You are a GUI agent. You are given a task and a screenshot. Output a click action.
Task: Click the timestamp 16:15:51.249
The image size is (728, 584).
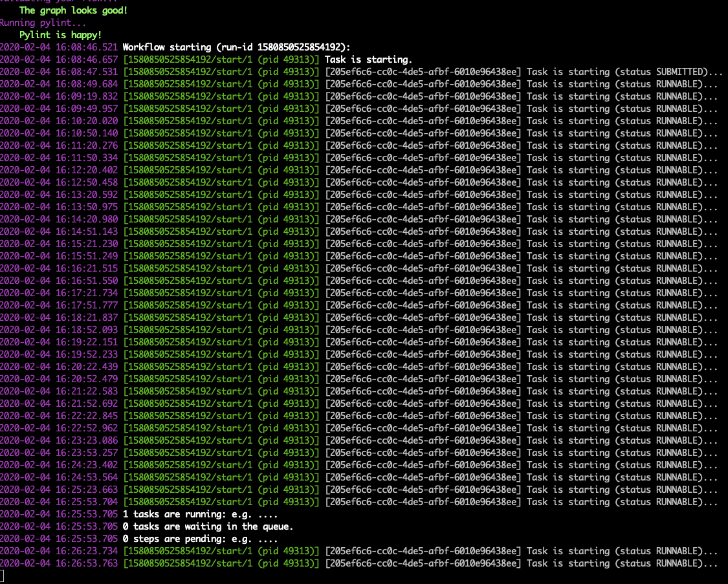pyautogui.click(x=87, y=256)
